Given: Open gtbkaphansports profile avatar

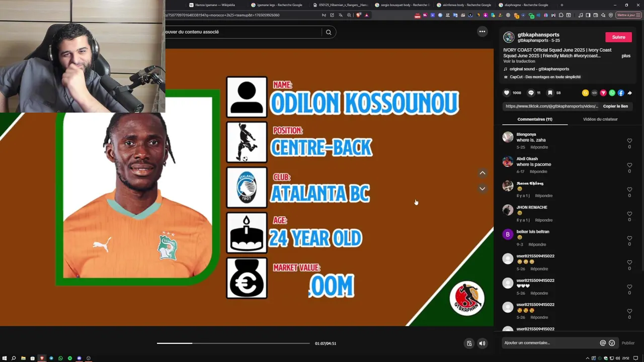Looking at the screenshot, I should pyautogui.click(x=509, y=37).
